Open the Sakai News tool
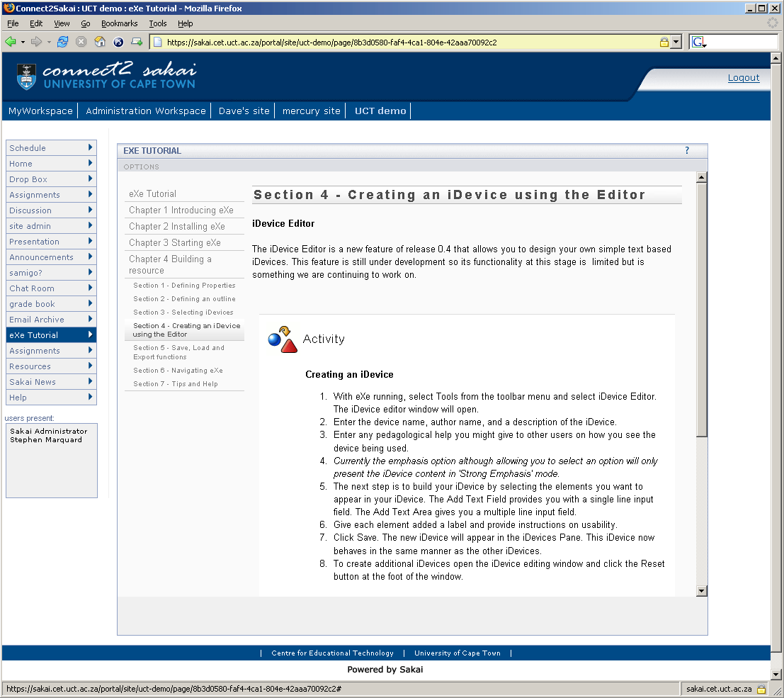This screenshot has width=784, height=698. [x=51, y=382]
